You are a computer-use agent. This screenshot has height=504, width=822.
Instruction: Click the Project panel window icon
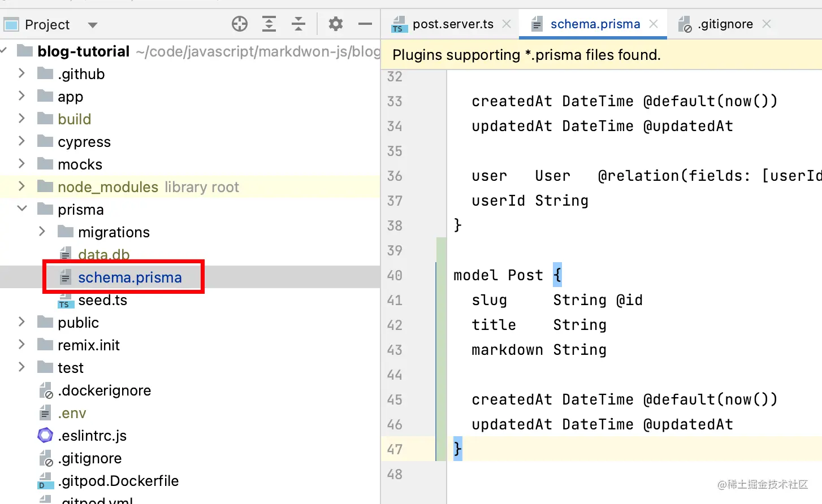coord(11,25)
